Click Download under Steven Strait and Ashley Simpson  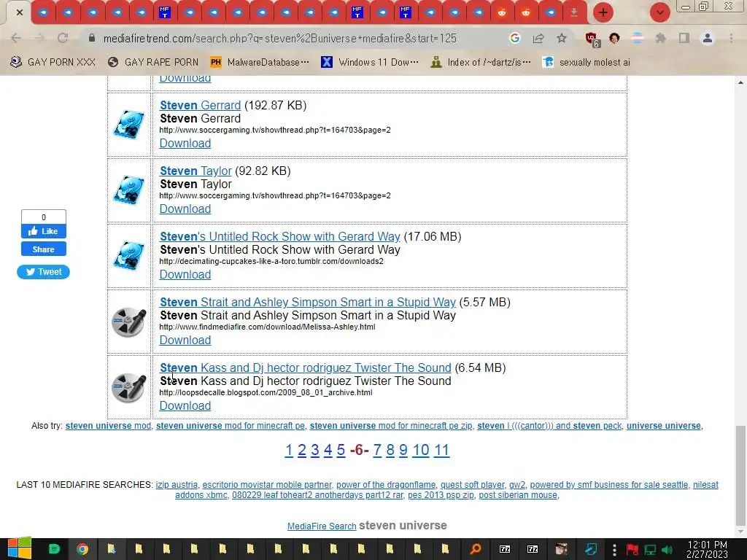coord(185,341)
